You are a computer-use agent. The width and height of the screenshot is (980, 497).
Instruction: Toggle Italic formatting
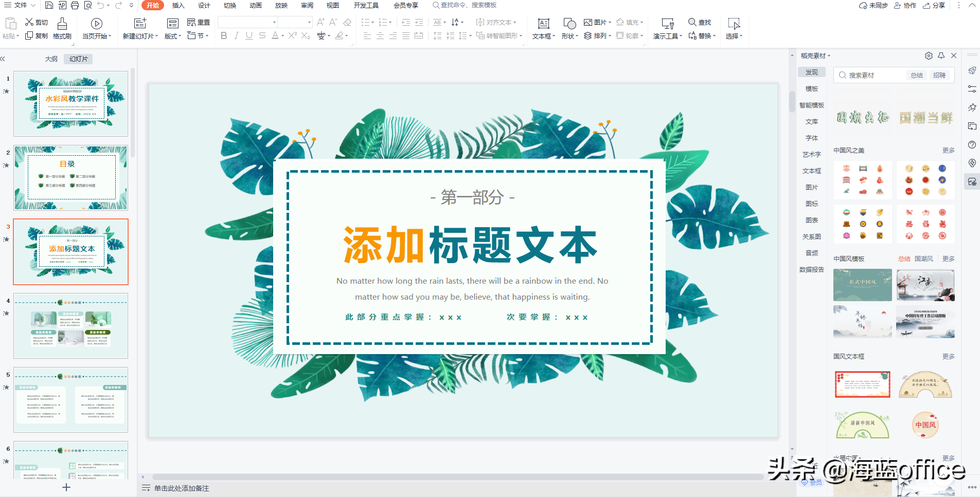click(236, 35)
